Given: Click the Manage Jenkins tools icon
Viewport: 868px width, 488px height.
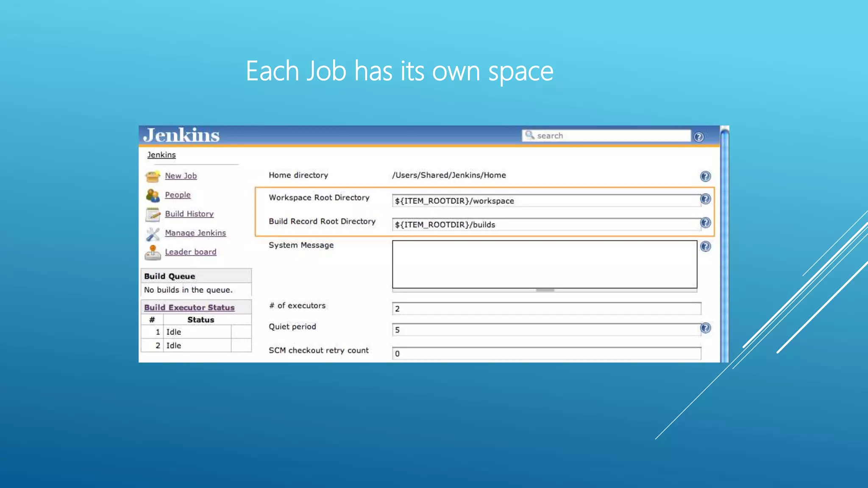Looking at the screenshot, I should (153, 233).
